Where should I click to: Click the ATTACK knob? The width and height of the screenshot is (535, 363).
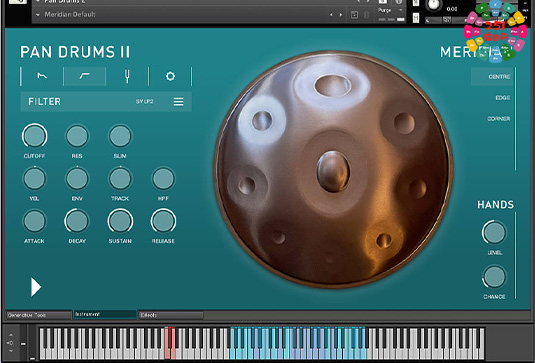[34, 221]
